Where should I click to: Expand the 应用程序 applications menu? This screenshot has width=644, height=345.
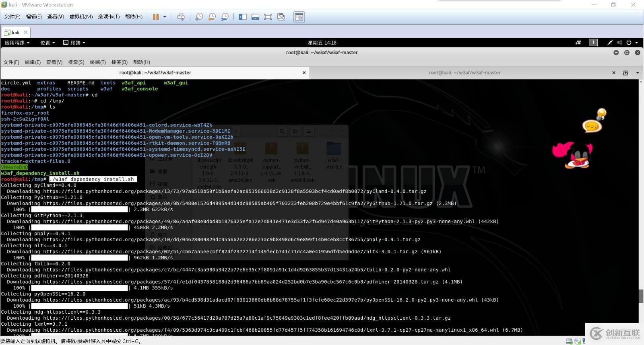coord(17,43)
